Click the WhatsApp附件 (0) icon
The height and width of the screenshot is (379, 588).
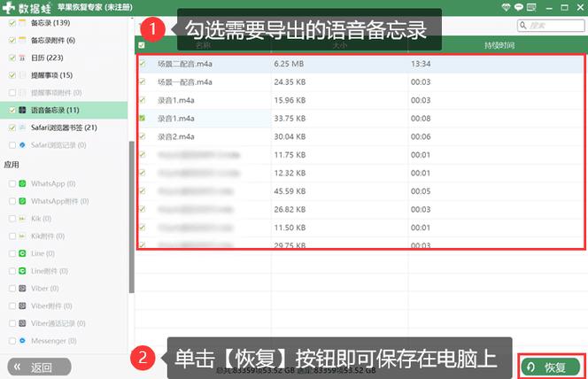(22, 201)
